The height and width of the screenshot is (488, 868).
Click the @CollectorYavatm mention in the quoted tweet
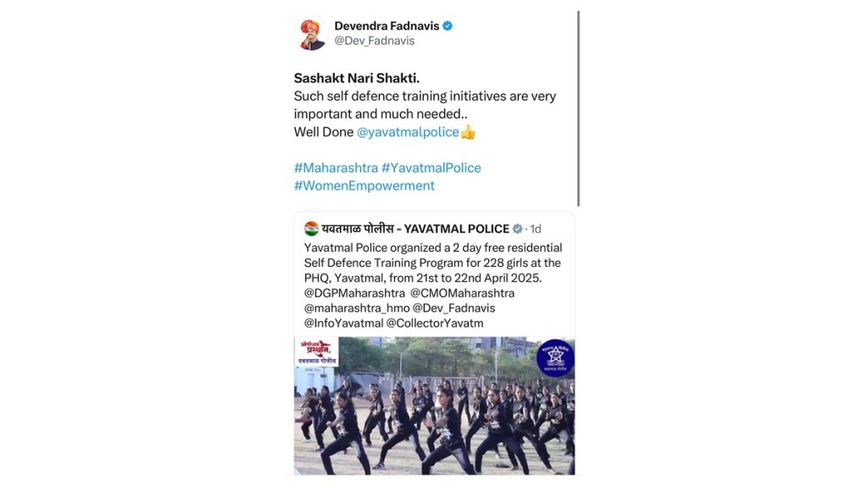tap(435, 323)
